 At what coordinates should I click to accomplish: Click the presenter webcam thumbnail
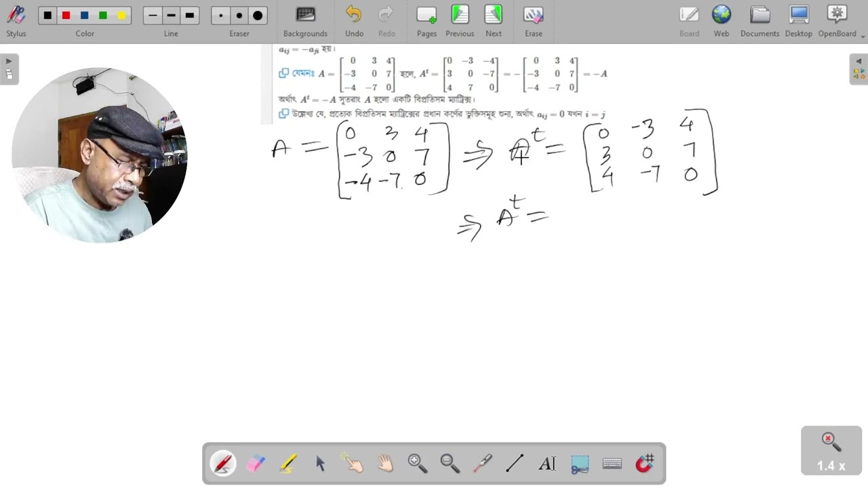pyautogui.click(x=100, y=155)
